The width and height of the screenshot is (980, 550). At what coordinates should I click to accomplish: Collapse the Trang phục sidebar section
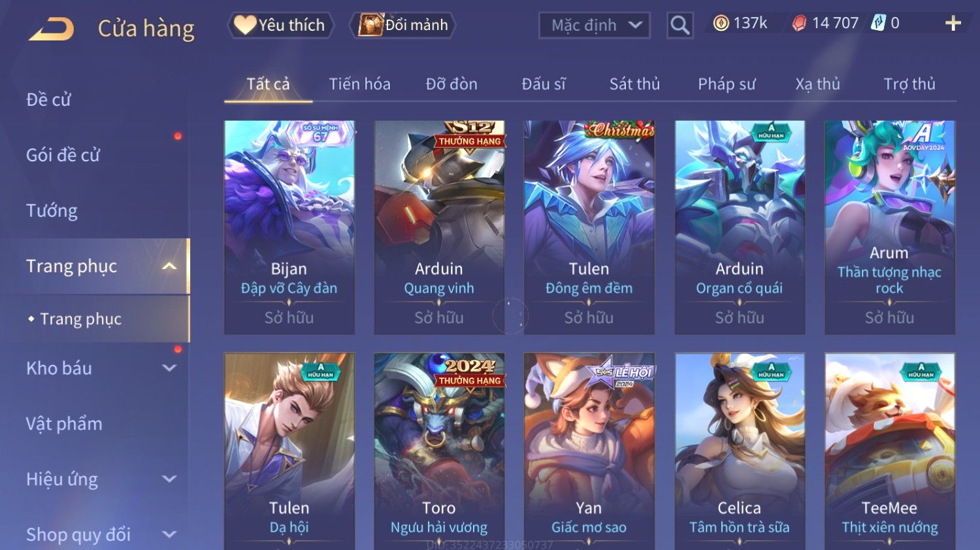[169, 266]
